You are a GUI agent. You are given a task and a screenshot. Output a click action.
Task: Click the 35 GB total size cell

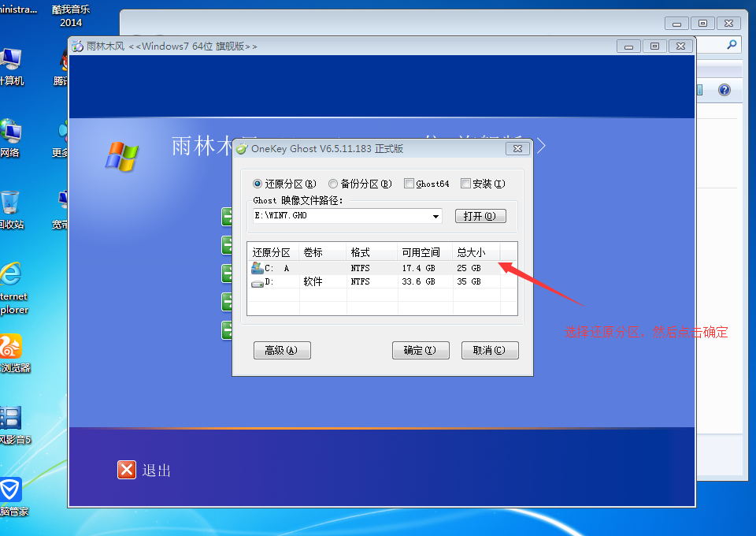(x=469, y=281)
